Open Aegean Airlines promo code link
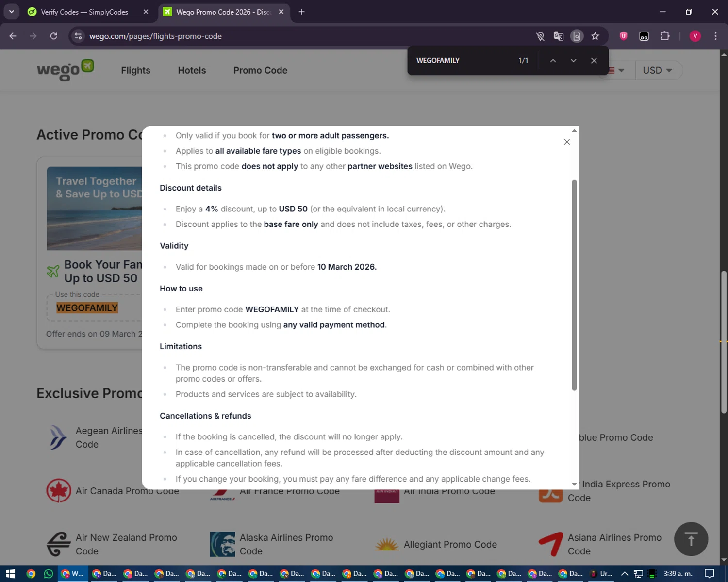Viewport: 728px width, 582px height. [109, 437]
